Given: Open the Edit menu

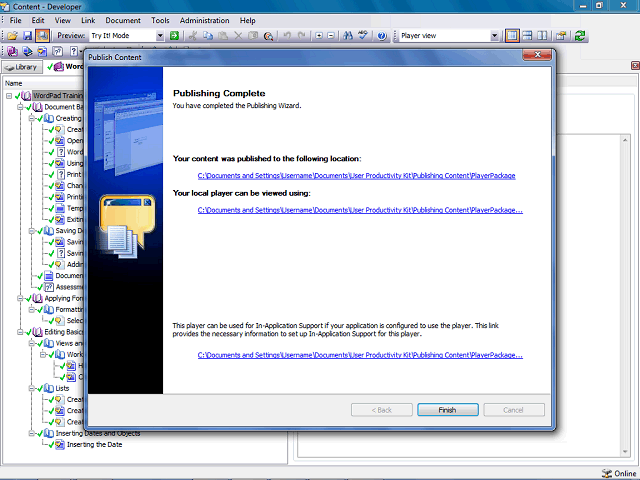Looking at the screenshot, I should coord(38,20).
